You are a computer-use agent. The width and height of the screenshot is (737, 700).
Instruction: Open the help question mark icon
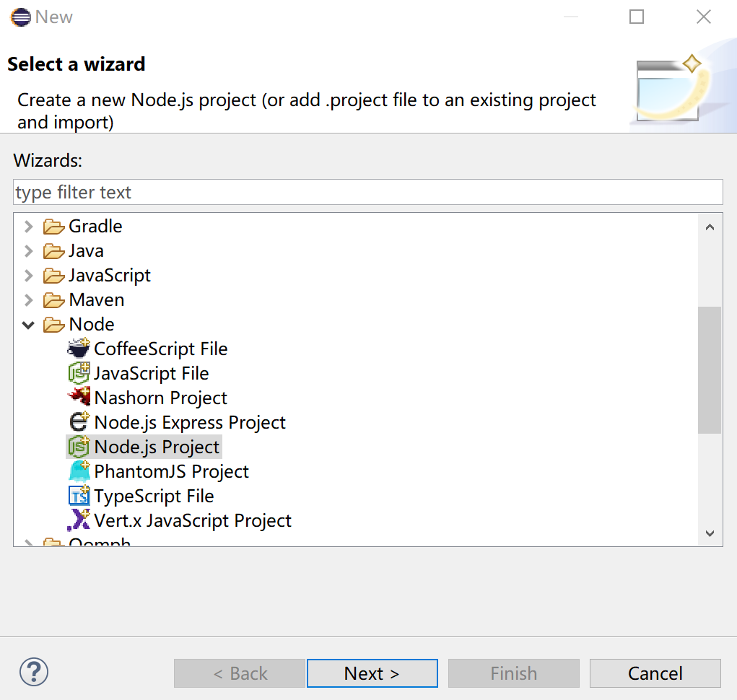pyautogui.click(x=33, y=672)
